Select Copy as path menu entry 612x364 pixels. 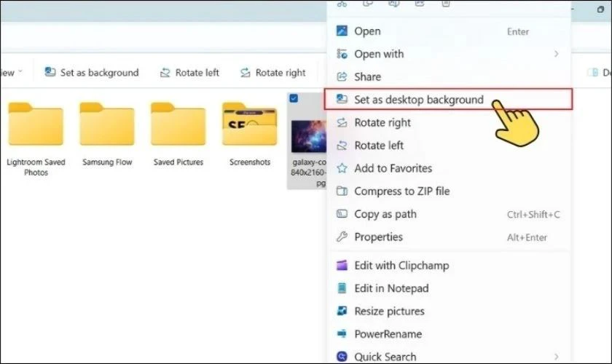coord(385,214)
